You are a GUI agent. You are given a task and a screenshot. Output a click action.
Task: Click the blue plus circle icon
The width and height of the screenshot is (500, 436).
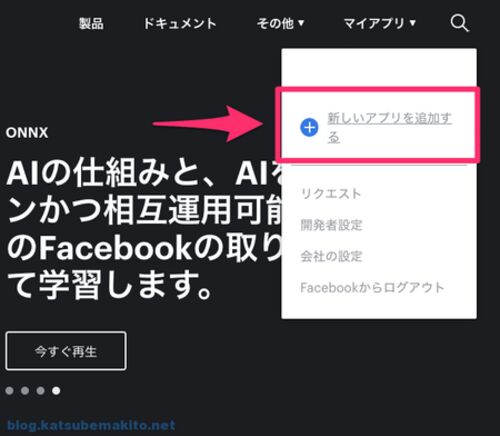point(309,127)
